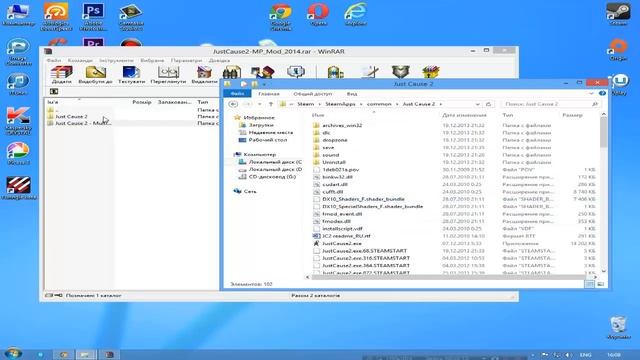Click the WinRAR Comment toolbar icon
Image resolution: width=640 pixels, height=360 pixels.
pos(370,72)
